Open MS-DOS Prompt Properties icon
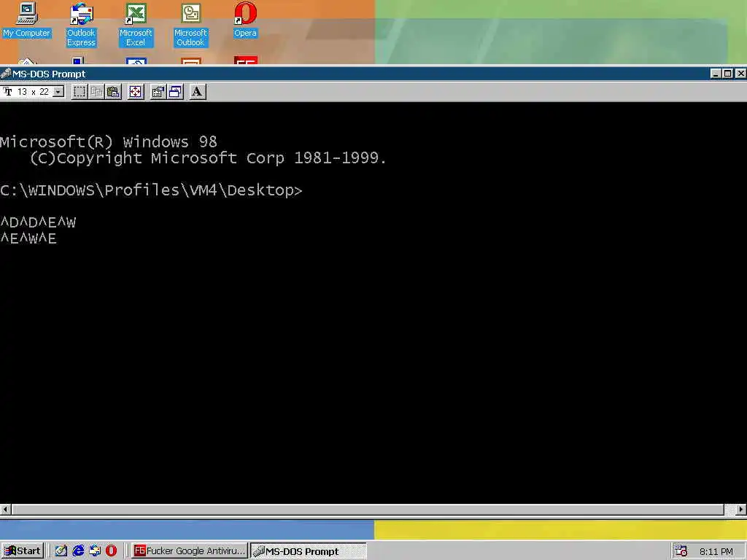This screenshot has width=747, height=560. pos(158,91)
